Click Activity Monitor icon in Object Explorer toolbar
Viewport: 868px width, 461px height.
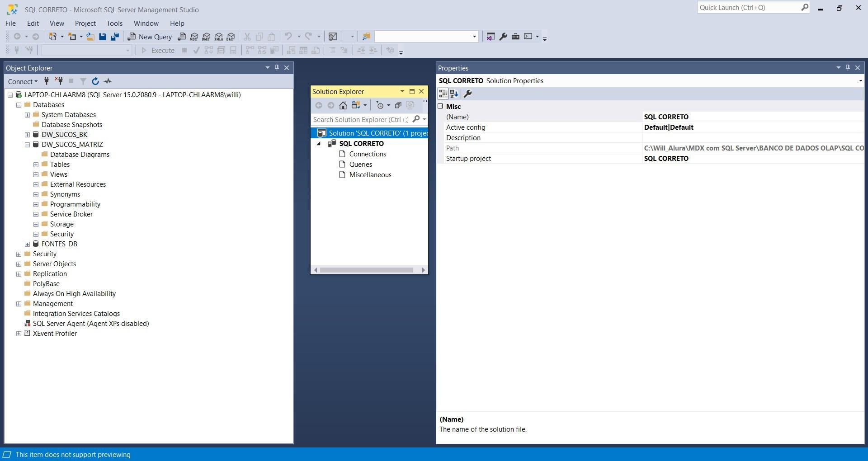108,81
